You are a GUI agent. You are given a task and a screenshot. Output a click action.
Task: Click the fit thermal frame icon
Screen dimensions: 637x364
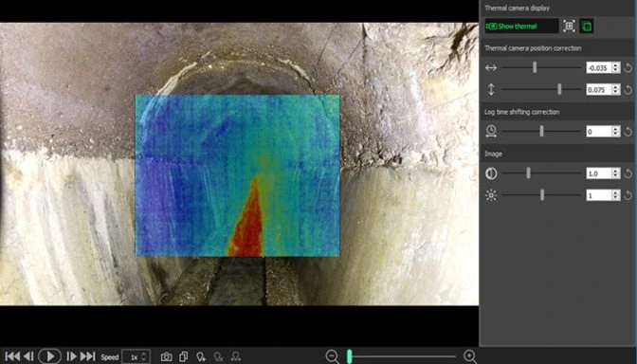pos(569,27)
